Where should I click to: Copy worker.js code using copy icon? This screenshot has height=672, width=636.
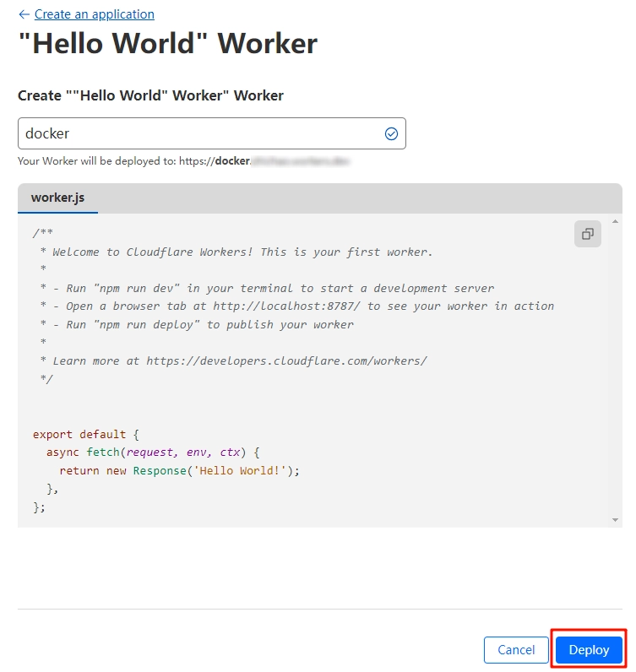pos(587,234)
